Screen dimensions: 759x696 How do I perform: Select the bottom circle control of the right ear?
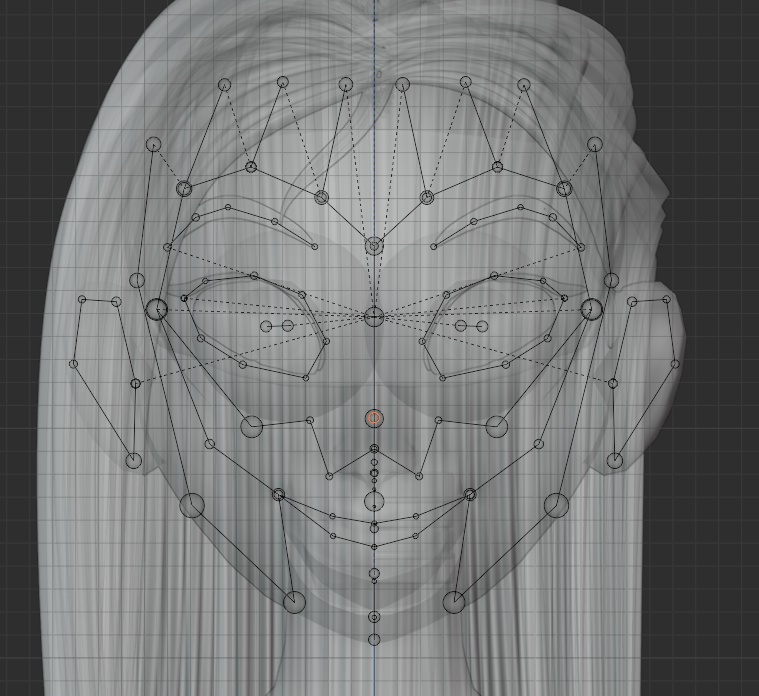615,461
